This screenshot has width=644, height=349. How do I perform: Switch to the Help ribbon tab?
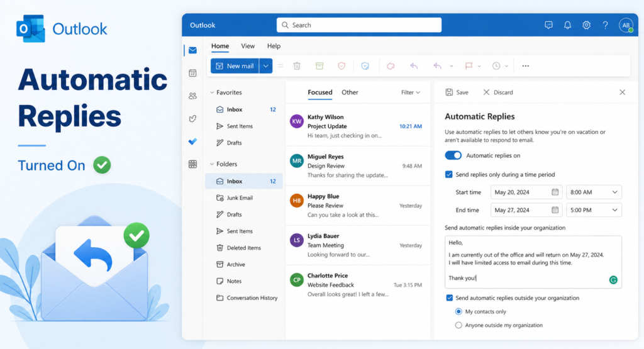(274, 46)
